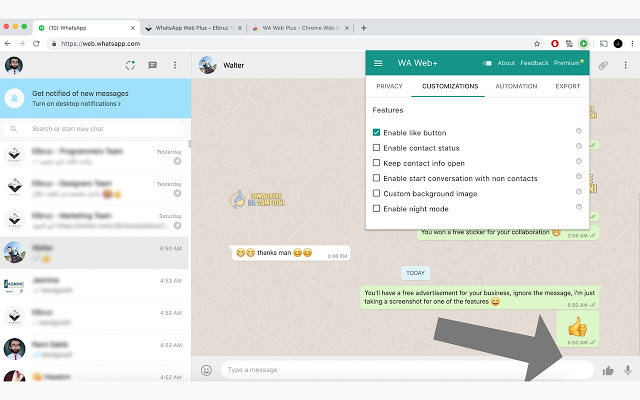The height and width of the screenshot is (400, 640).
Task: Open the sidebar three-dot menu
Action: pos(175,65)
